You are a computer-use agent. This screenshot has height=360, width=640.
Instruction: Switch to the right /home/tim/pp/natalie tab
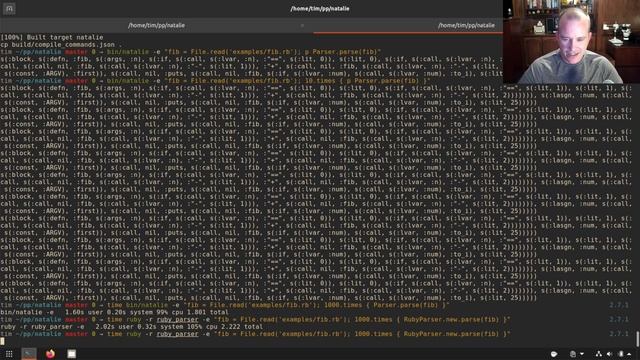[466, 25]
